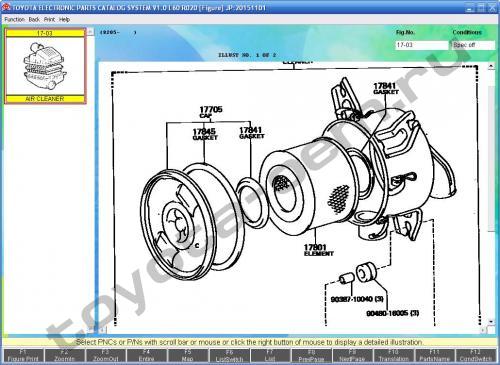Screen dimensions: 500x365
Task: Click the Fig No. field showing 17-03
Action: (x=422, y=45)
